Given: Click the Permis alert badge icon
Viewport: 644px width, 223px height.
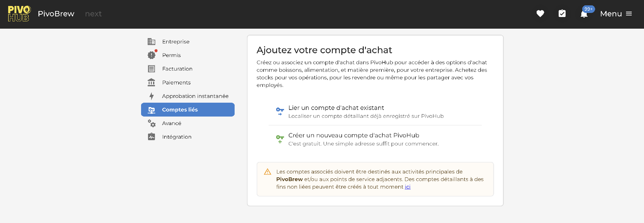Looking at the screenshot, I should (x=152, y=55).
